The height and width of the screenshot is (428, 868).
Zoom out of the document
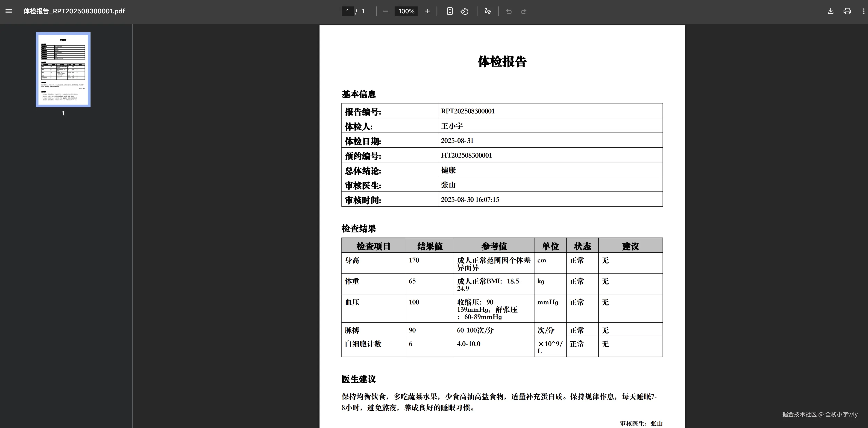pos(385,11)
